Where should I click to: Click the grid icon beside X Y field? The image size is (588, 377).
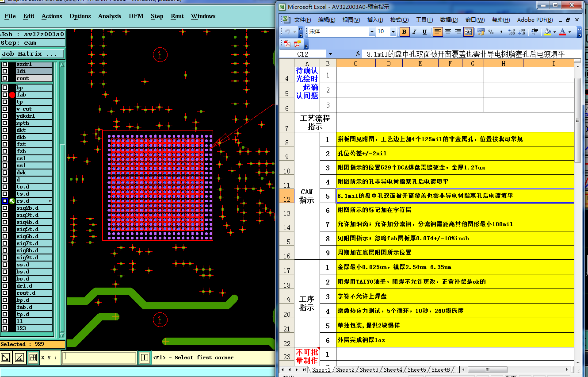click(33, 357)
